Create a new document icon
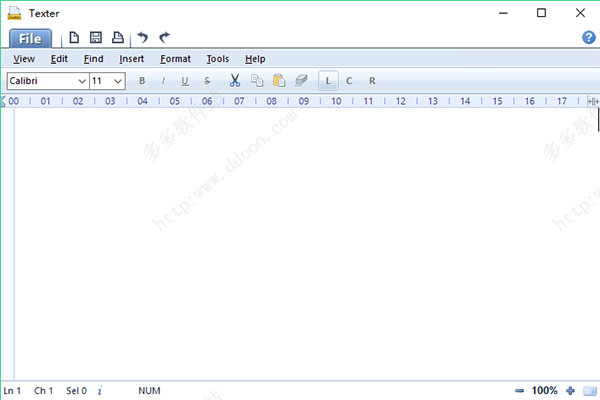Screen dimensions: 600x400 point(74,38)
